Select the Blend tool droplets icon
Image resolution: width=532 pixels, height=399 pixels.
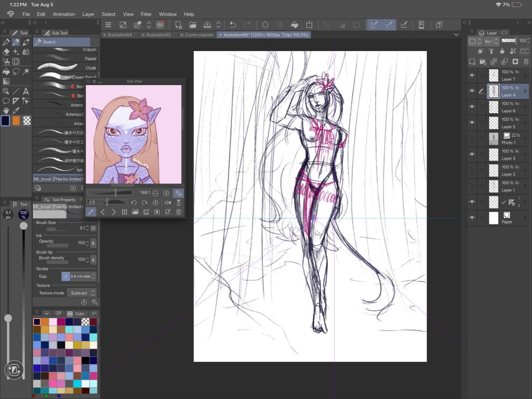click(26, 52)
